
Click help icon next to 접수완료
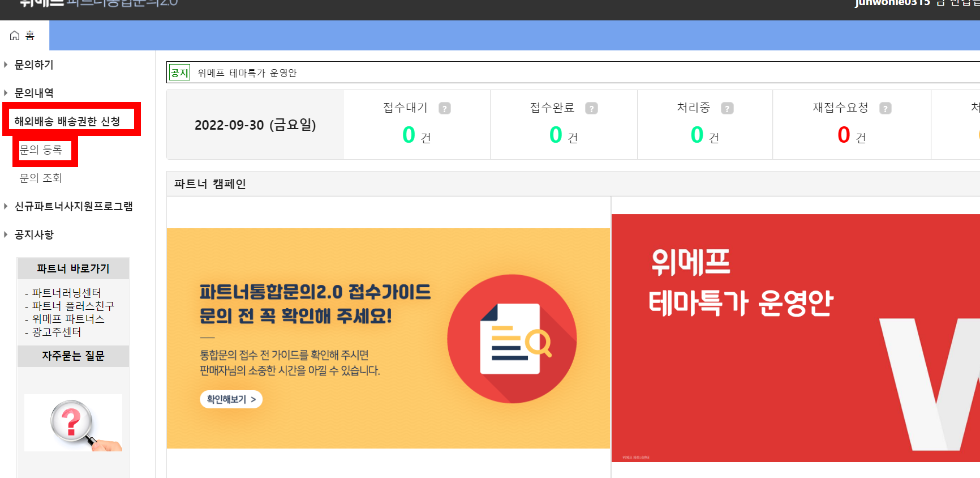click(x=591, y=108)
